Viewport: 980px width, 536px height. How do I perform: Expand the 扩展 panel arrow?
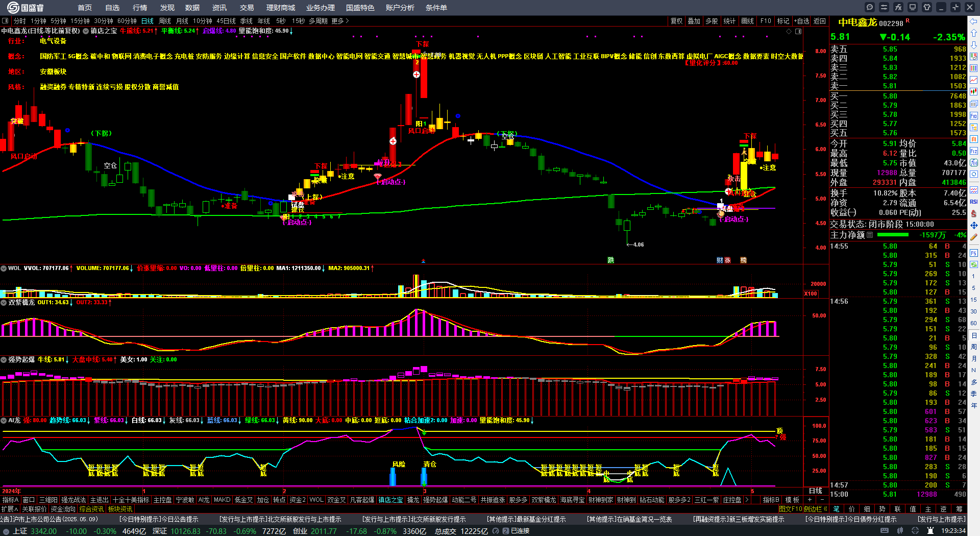(x=10, y=509)
